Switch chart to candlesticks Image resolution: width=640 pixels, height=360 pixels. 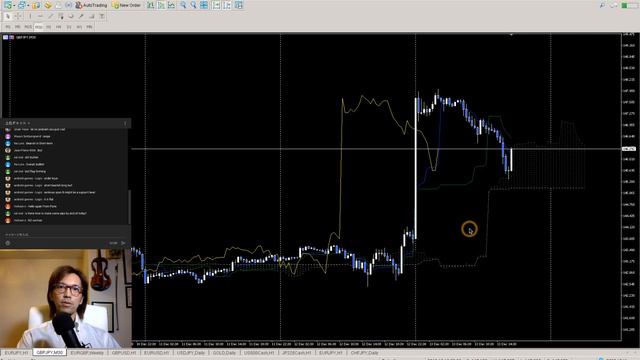pyautogui.click(x=161, y=5)
